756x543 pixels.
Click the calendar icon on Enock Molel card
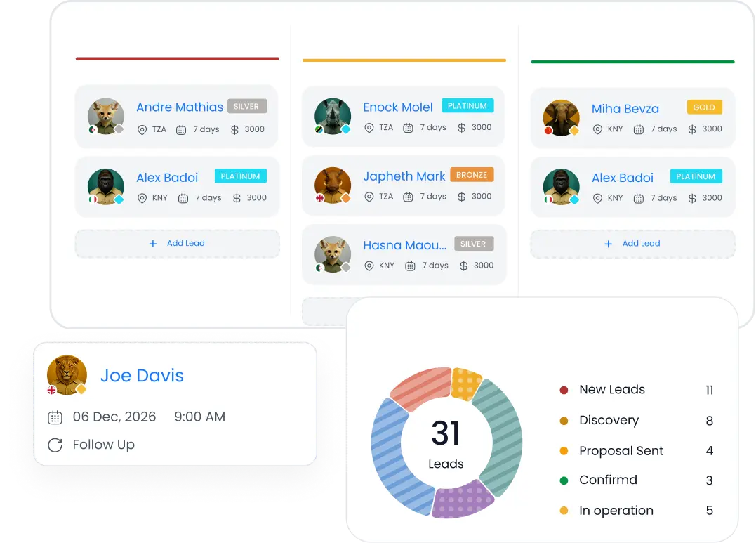pos(408,128)
